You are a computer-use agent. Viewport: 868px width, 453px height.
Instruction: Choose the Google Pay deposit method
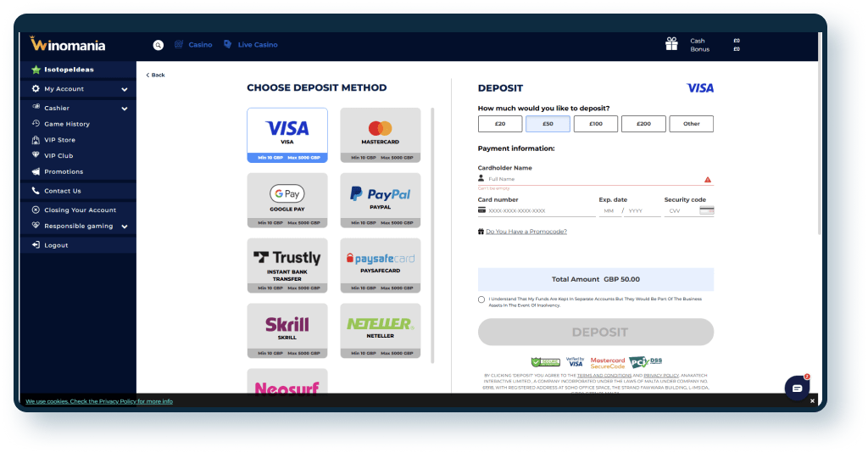point(287,200)
